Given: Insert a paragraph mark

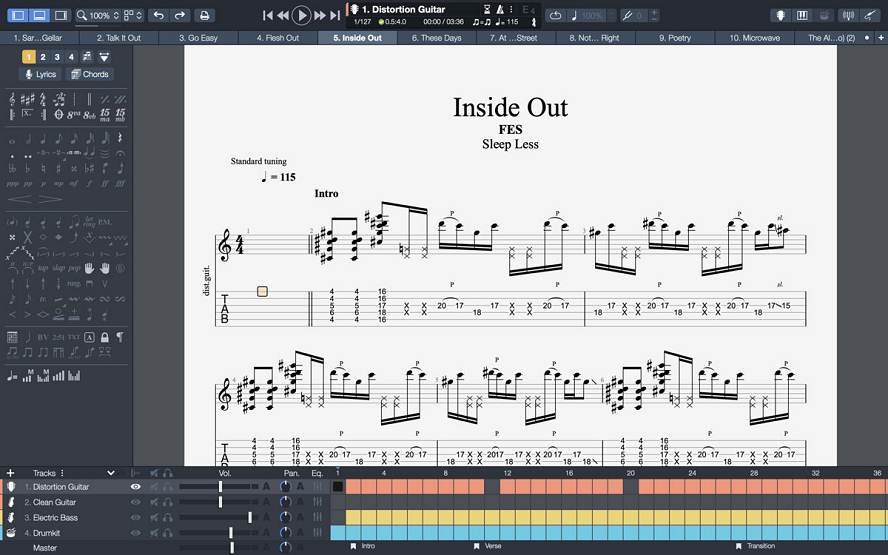Looking at the screenshot, I should [x=120, y=337].
